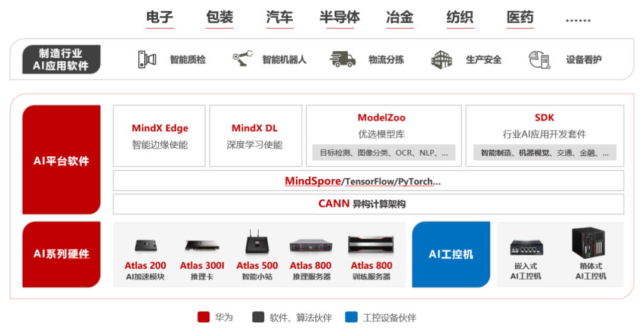The width and height of the screenshot is (644, 329).
Task: Select the Atlas 500 smart station image
Action: pyautogui.click(x=257, y=242)
